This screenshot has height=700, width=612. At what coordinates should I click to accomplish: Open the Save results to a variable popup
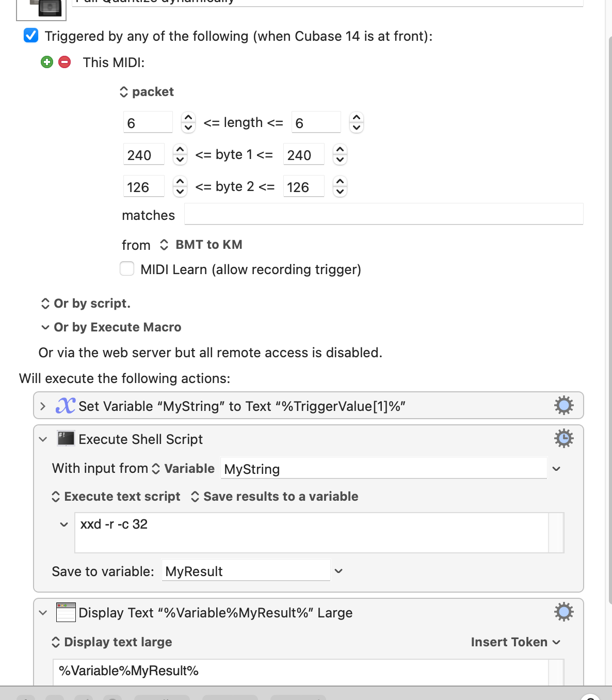pyautogui.click(x=275, y=497)
